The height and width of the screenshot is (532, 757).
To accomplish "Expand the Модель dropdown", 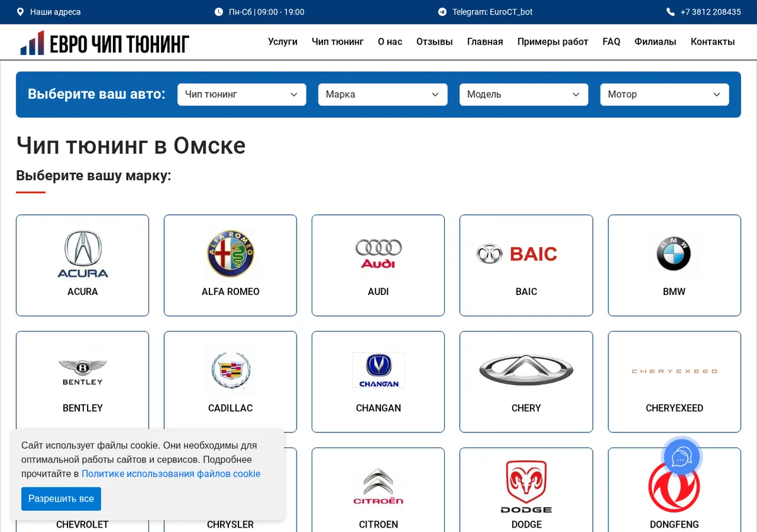I will (524, 95).
